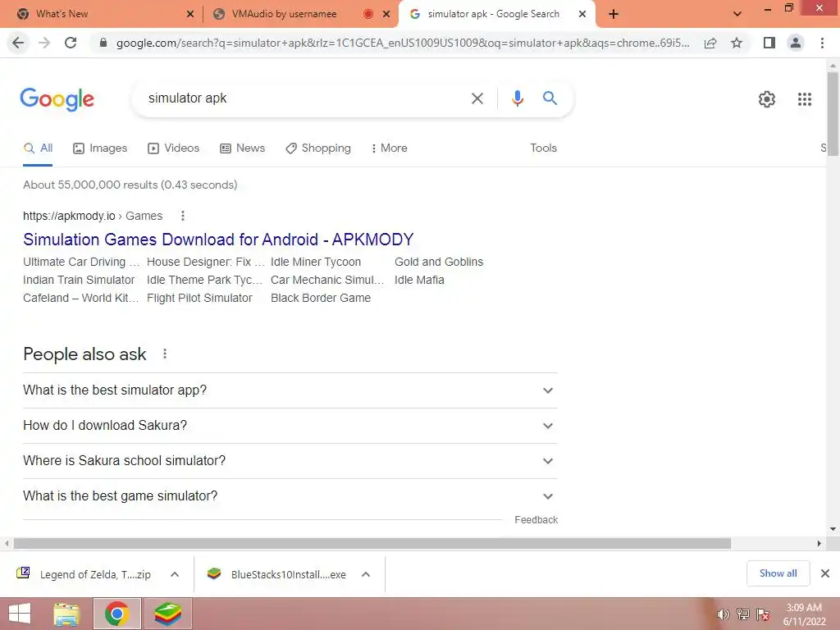Screen dimensions: 840x630
Task: Switch to the Shopping results tab
Action: click(x=318, y=148)
